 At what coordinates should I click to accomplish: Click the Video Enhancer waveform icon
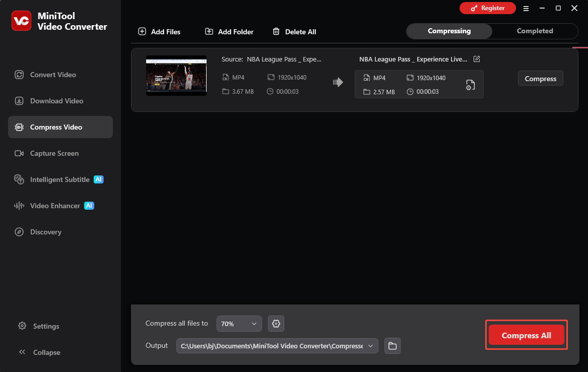pos(19,206)
